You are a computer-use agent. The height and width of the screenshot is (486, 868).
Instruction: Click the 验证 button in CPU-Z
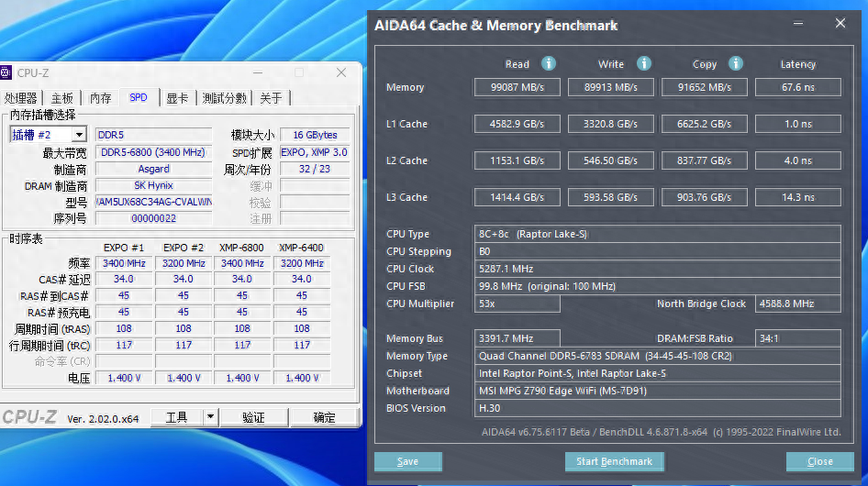(253, 417)
